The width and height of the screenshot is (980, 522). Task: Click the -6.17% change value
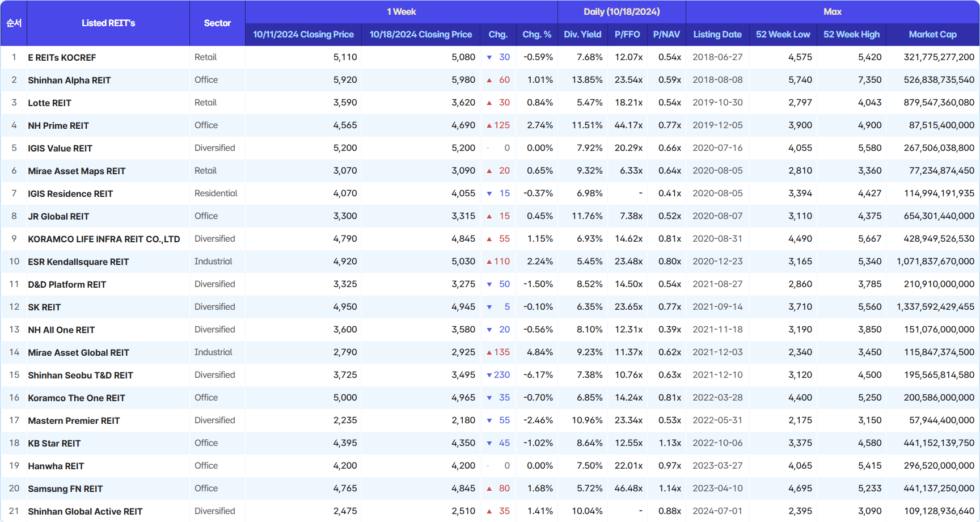[x=538, y=375]
